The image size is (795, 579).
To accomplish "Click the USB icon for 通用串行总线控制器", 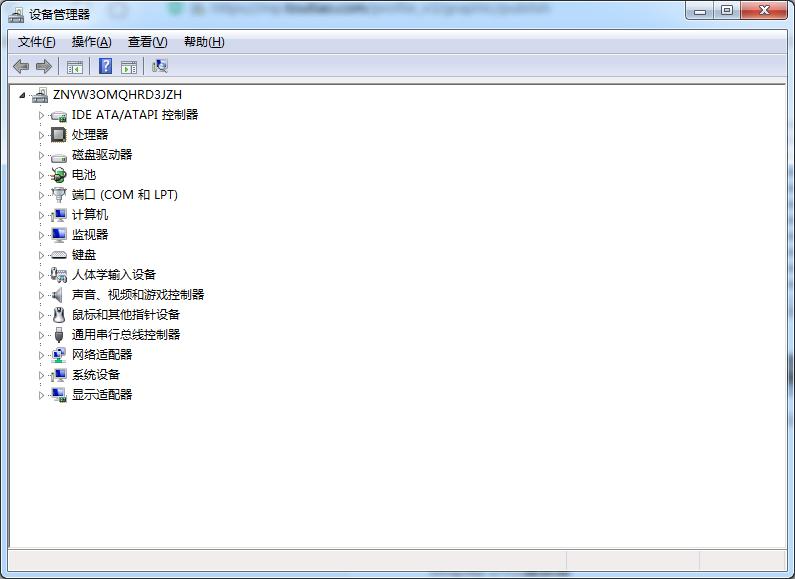I will [59, 335].
